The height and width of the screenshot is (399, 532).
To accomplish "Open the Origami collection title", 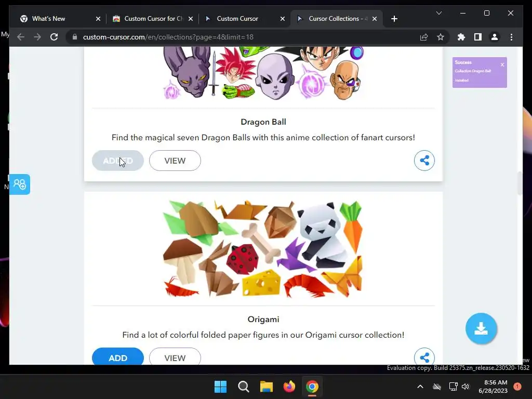I will tap(263, 320).
